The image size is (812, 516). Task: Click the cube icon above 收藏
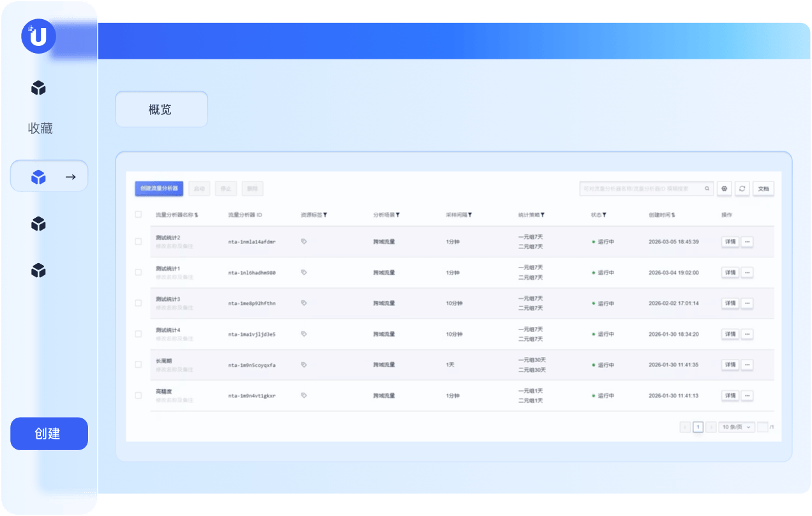(x=38, y=88)
